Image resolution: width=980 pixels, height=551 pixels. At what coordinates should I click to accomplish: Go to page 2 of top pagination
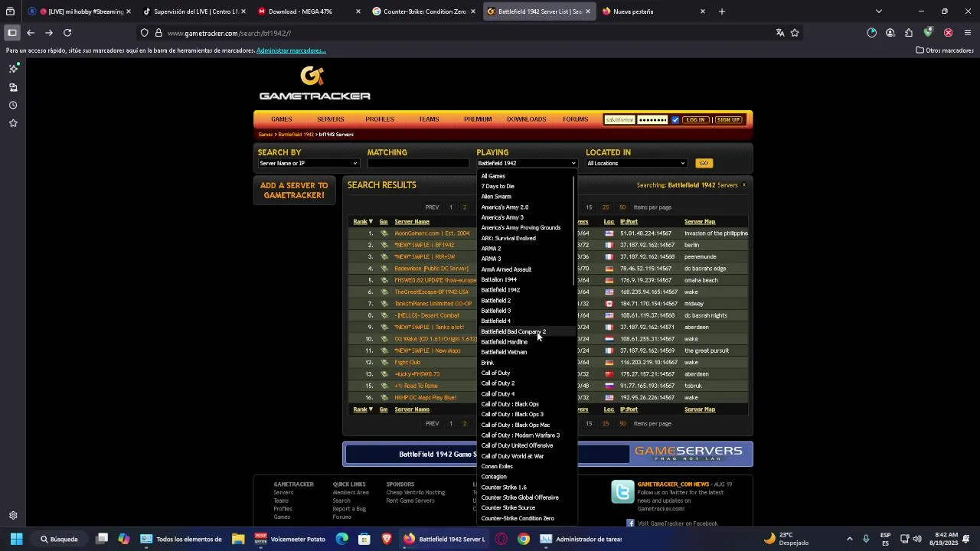point(464,207)
